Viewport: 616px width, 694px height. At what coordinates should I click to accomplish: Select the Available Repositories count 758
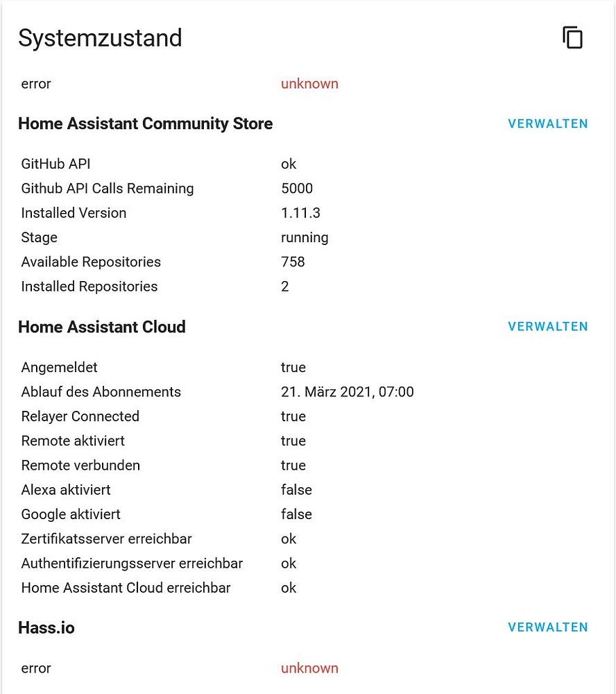[292, 262]
